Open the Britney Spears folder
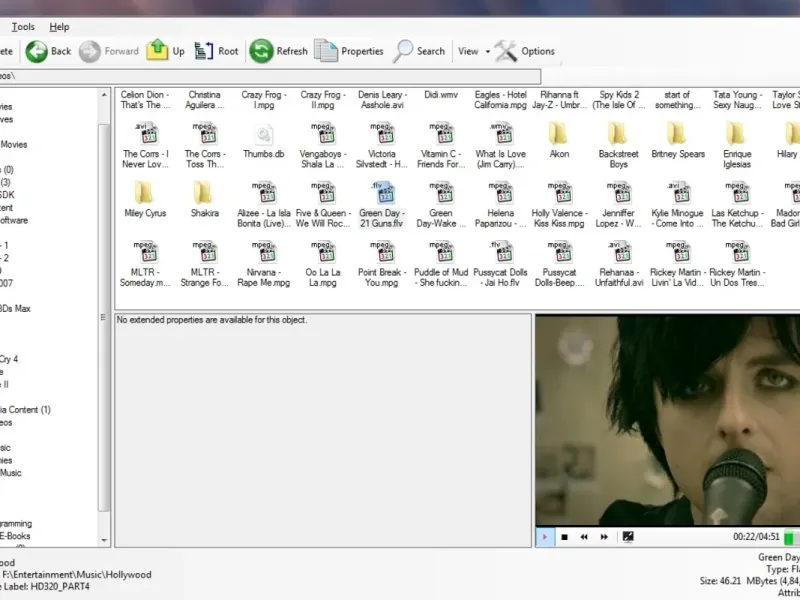800x600 pixels. pos(677,139)
